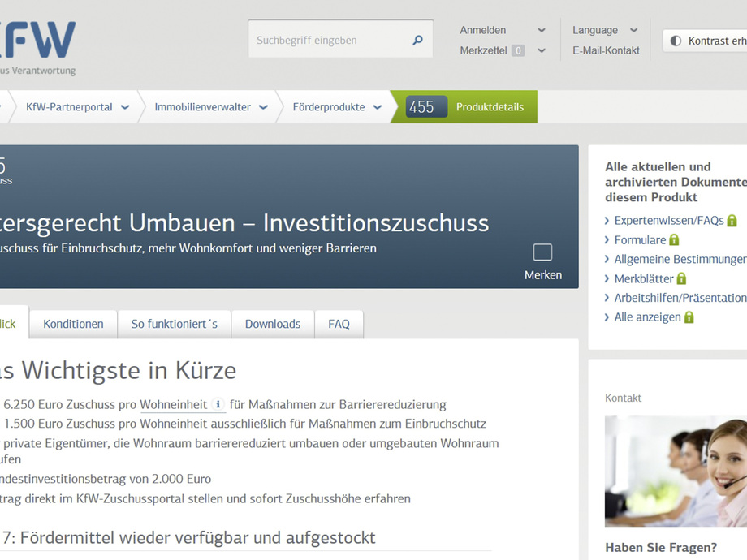The height and width of the screenshot is (560, 747).
Task: Open the Immobilienverwalter breadcrumb item
Action: [x=202, y=107]
